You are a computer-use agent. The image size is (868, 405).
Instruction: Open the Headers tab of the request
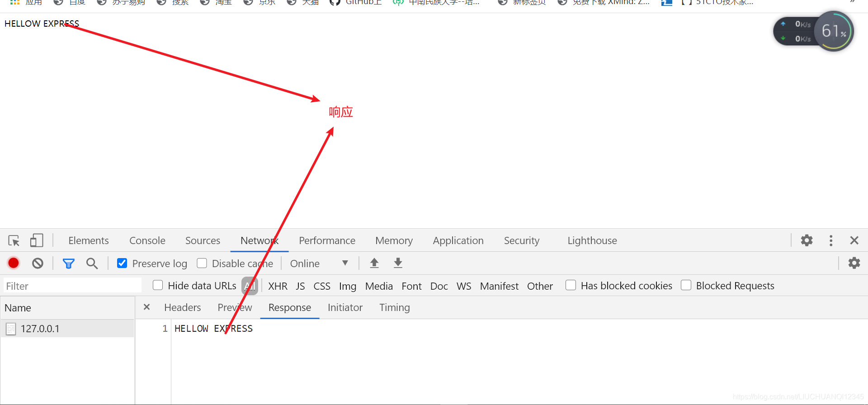183,307
